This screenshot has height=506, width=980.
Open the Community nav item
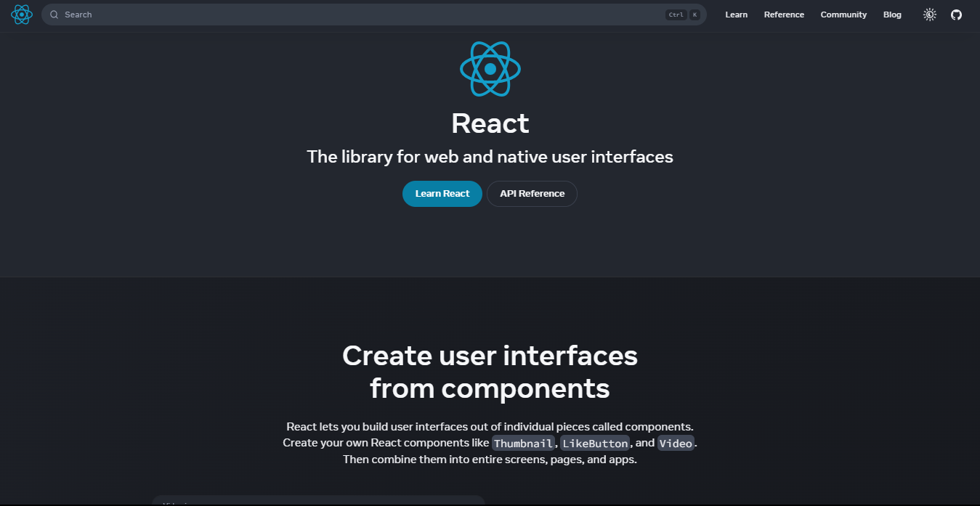[x=843, y=15]
